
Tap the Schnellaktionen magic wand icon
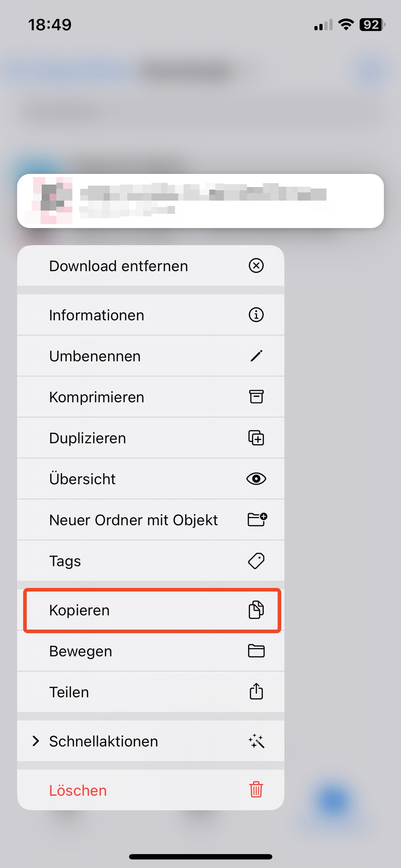click(256, 741)
